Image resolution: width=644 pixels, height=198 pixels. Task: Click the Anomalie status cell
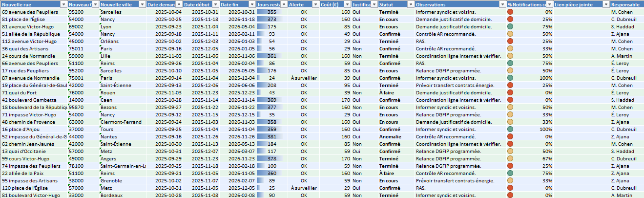(x=390, y=136)
